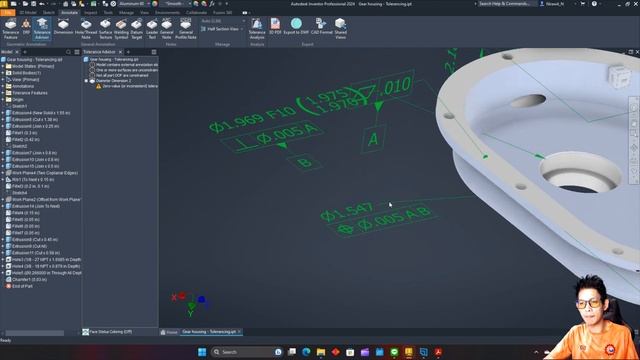The width and height of the screenshot is (640, 360).
Task: Open the Tolerance Advisor panel menu icon
Action: pos(154,52)
